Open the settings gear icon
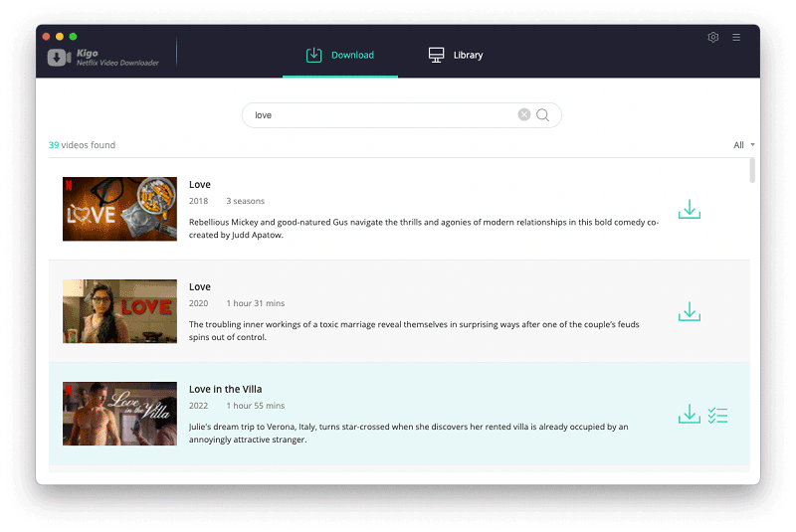The width and height of the screenshot is (796, 532). tap(712, 37)
